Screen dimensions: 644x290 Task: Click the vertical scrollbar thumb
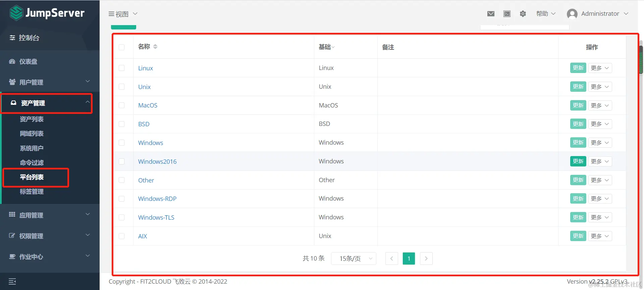(641, 60)
